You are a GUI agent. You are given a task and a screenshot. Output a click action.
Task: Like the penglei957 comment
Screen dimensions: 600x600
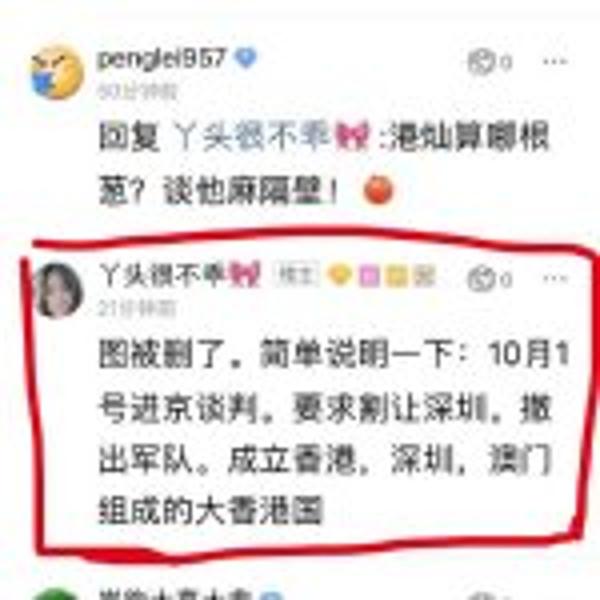click(489, 62)
